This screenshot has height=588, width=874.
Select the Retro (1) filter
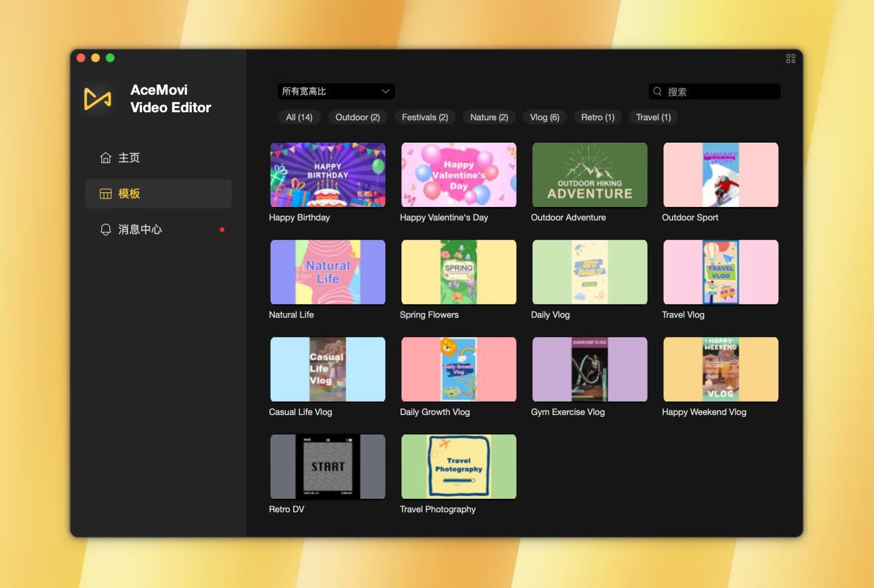597,117
